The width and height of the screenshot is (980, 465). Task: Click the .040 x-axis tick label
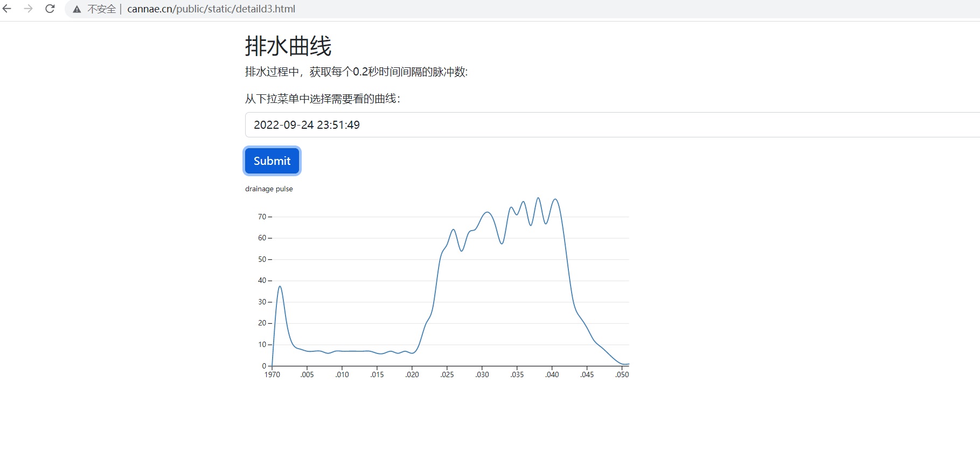[x=552, y=374]
